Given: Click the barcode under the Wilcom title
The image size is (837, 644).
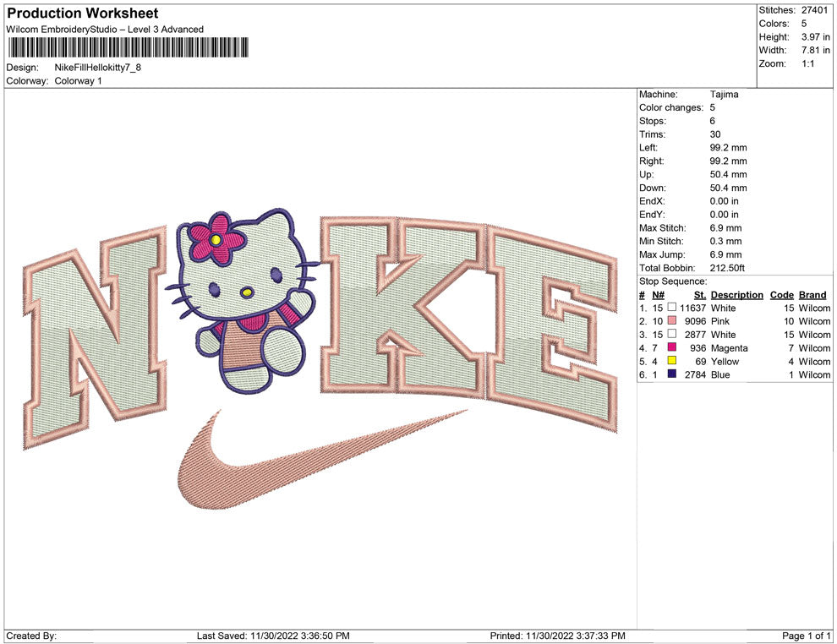Looking at the screenshot, I should click(x=128, y=47).
